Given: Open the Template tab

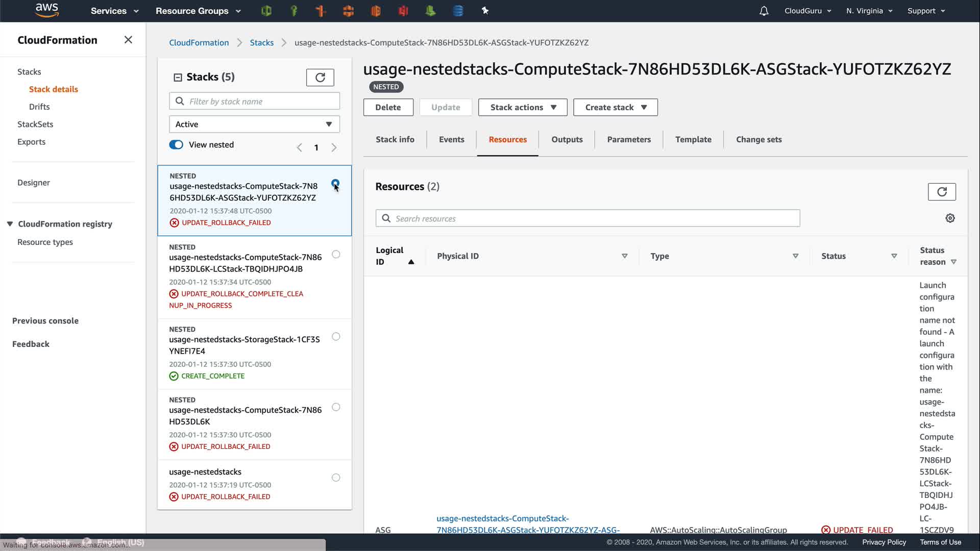Looking at the screenshot, I should tap(693, 139).
